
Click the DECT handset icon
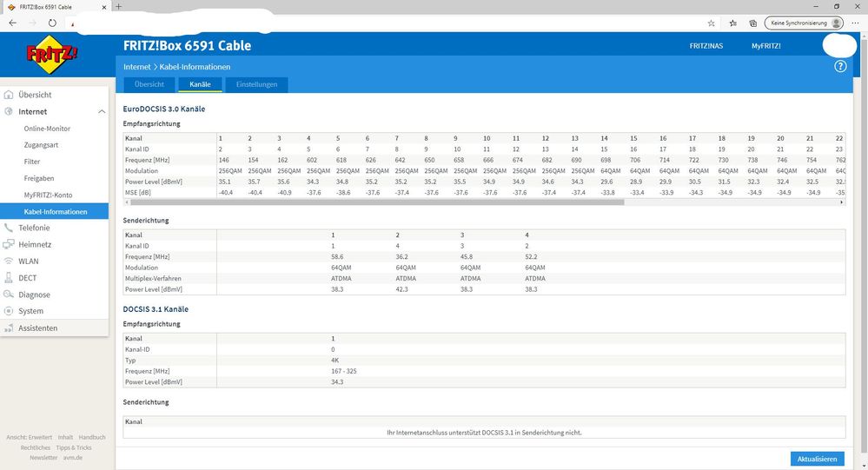click(x=9, y=277)
